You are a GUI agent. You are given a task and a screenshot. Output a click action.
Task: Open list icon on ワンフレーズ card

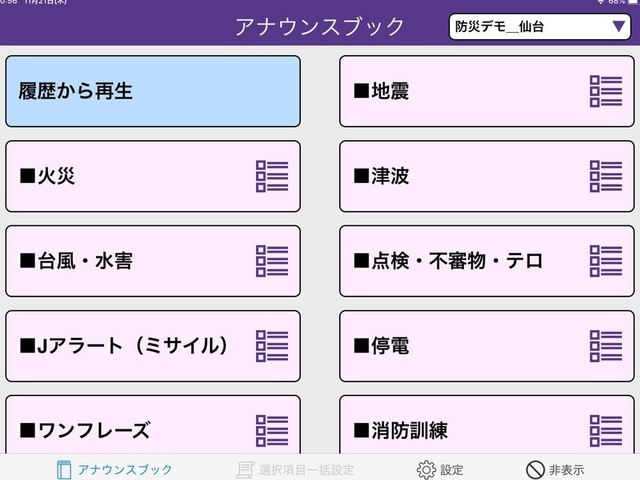pyautogui.click(x=272, y=431)
